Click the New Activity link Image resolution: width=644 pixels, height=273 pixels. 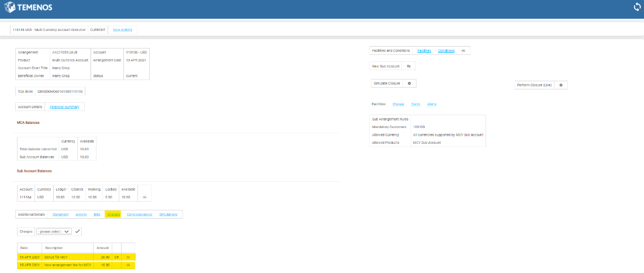point(123,29)
